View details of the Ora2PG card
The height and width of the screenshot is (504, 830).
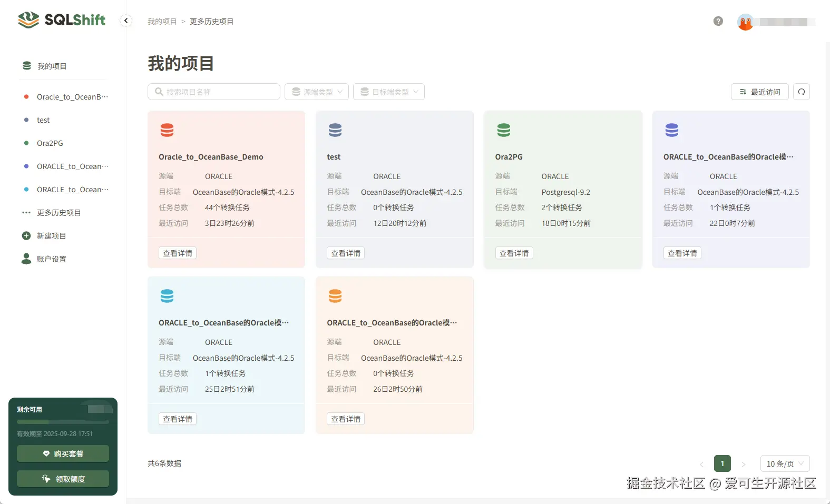point(514,253)
